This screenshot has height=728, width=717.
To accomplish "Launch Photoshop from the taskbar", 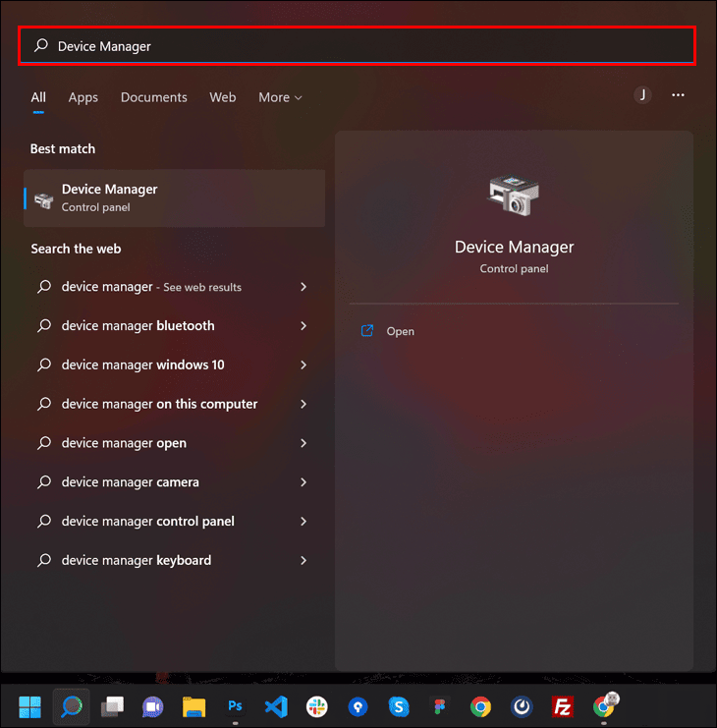I will coord(235,706).
